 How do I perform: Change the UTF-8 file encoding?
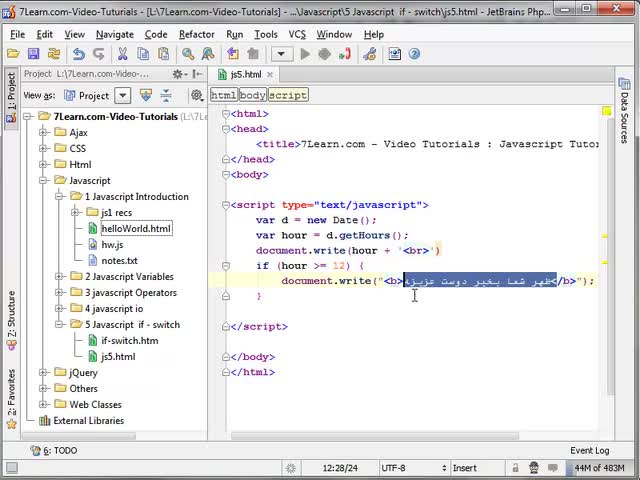413,468
